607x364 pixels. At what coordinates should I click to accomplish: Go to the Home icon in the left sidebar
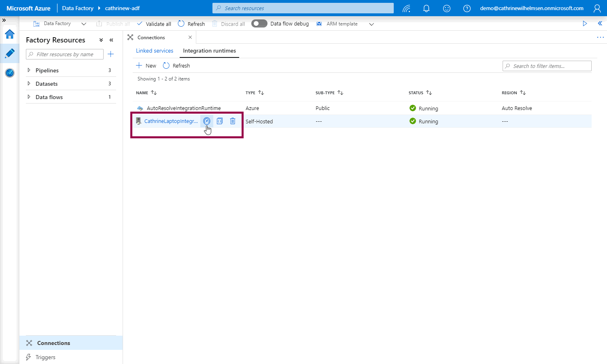pyautogui.click(x=10, y=34)
